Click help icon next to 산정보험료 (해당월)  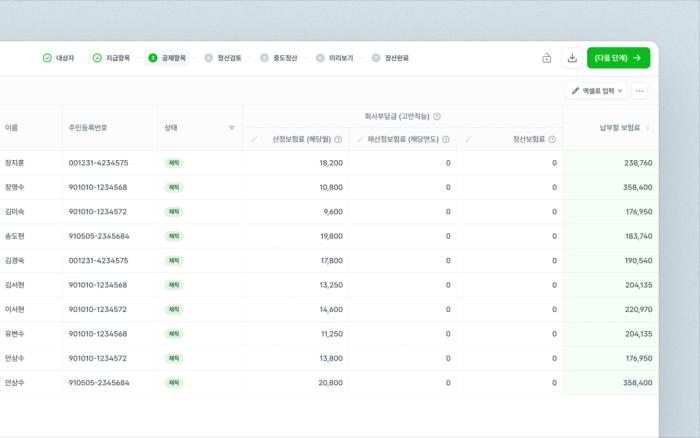[338, 139]
